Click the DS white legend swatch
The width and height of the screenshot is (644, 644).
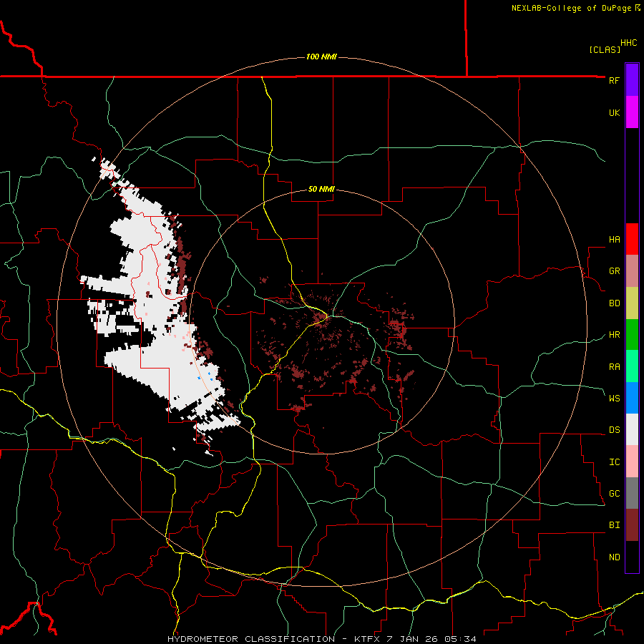(x=632, y=429)
